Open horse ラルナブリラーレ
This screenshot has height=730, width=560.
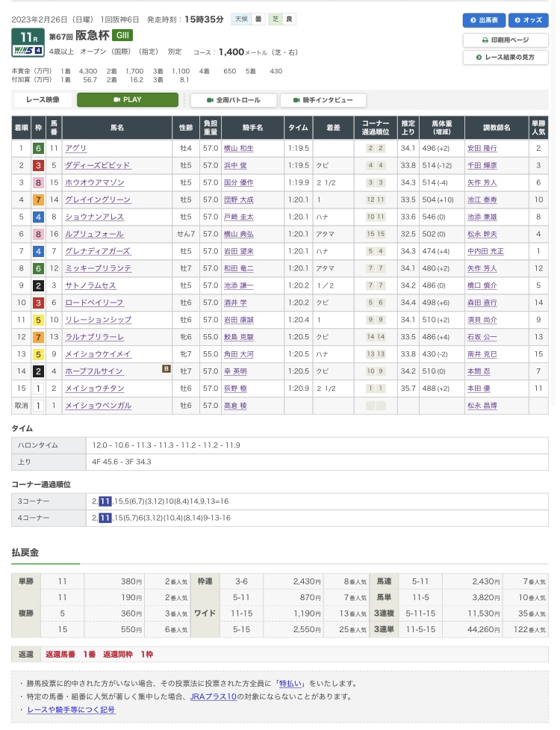pyautogui.click(x=94, y=337)
